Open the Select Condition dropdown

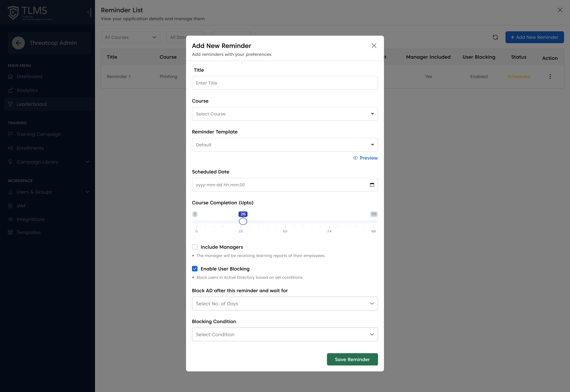coord(285,334)
